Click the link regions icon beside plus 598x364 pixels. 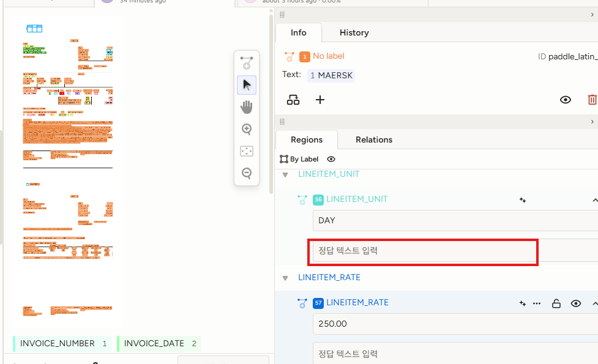[x=293, y=100]
